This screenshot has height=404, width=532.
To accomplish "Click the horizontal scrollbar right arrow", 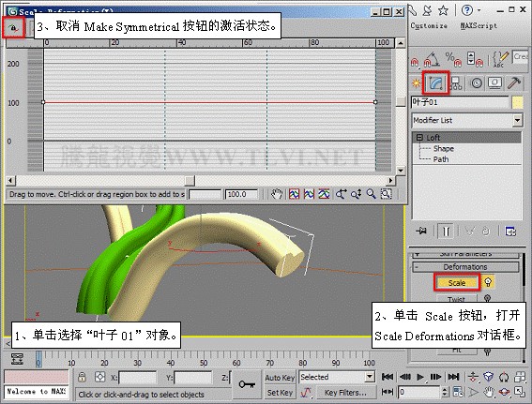I will click(x=391, y=180).
